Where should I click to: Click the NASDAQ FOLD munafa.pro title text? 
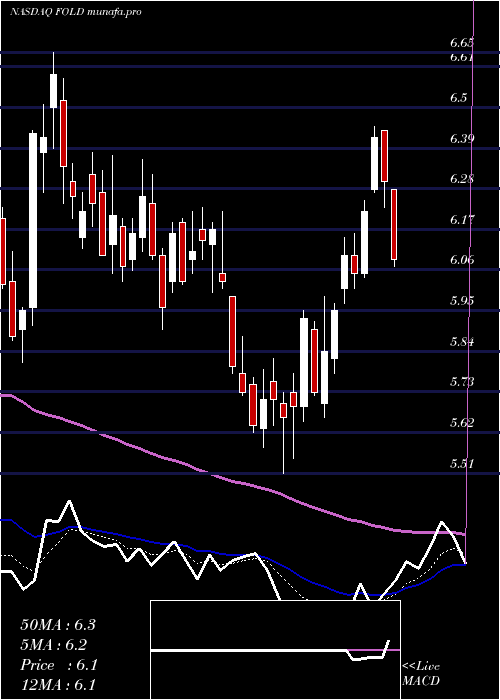[x=75, y=12]
